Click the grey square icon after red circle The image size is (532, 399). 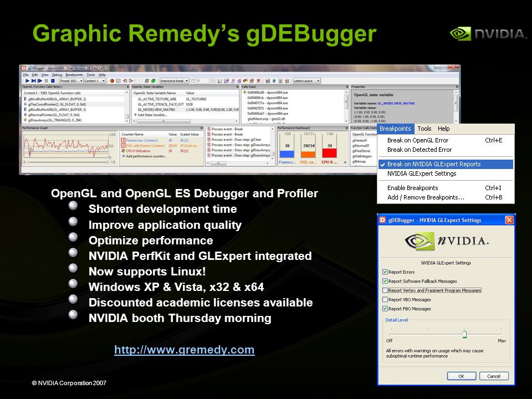pos(118,81)
